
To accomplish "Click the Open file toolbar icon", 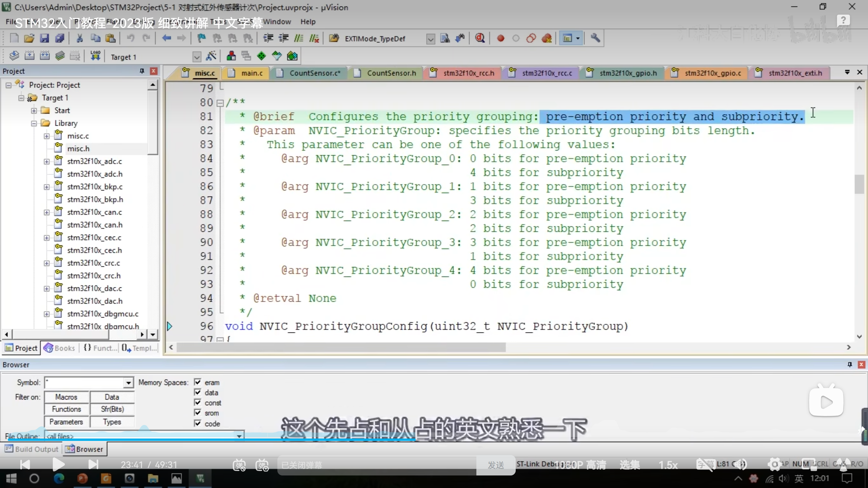I will click(x=29, y=38).
